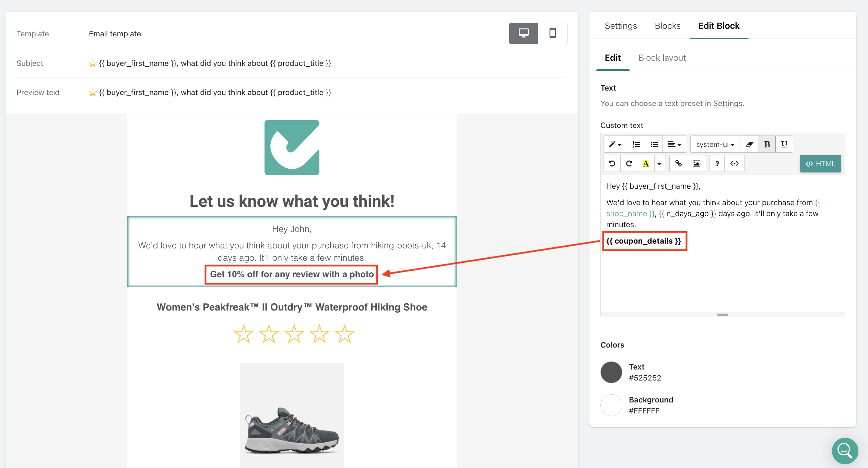
Task: Switch preview to mobile view
Action: click(552, 33)
